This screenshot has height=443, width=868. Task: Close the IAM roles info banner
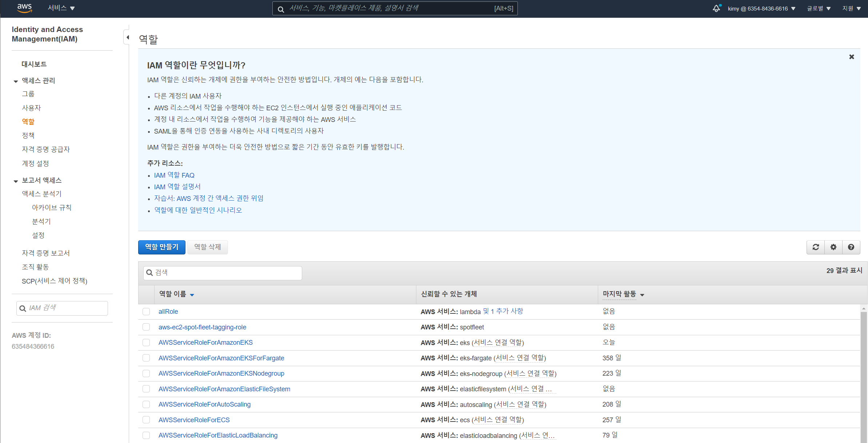click(x=851, y=57)
